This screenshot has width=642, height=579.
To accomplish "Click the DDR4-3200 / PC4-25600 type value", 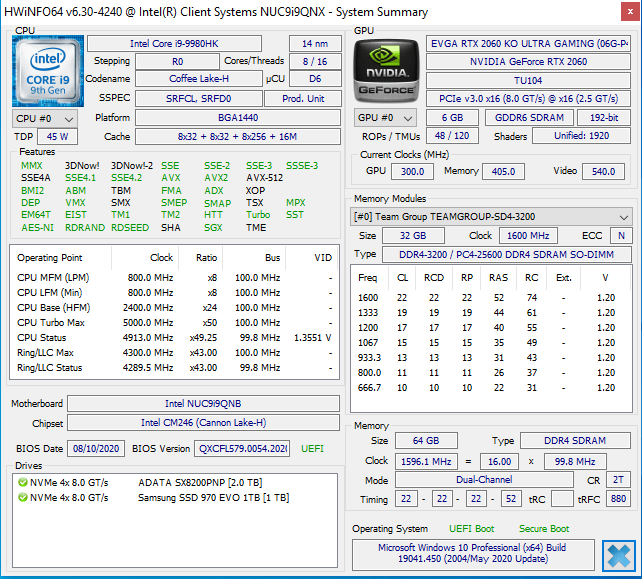I will (x=506, y=255).
